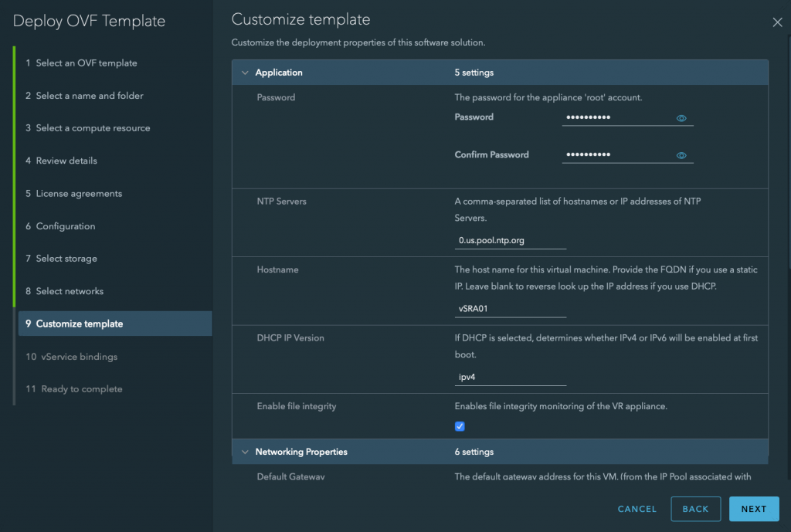Select step 11 Ready to complete
Image resolution: width=791 pixels, height=532 pixels.
click(73, 389)
